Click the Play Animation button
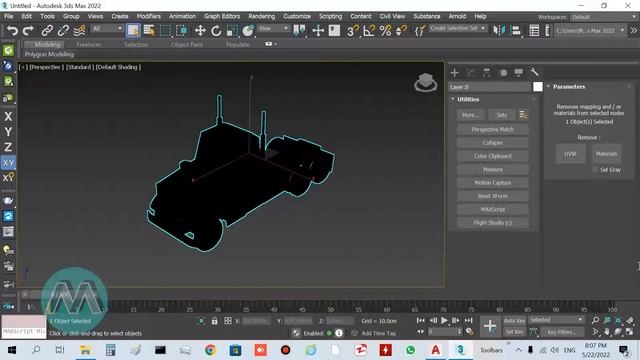 (x=444, y=320)
